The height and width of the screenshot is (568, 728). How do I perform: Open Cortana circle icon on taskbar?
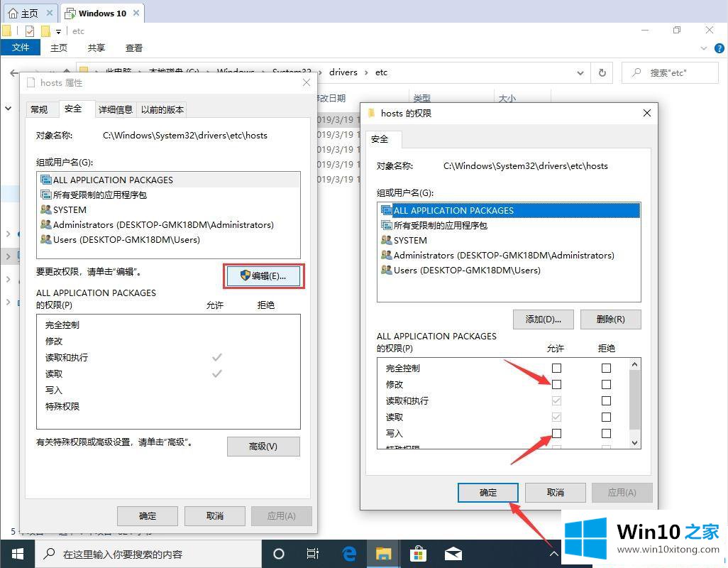click(279, 554)
